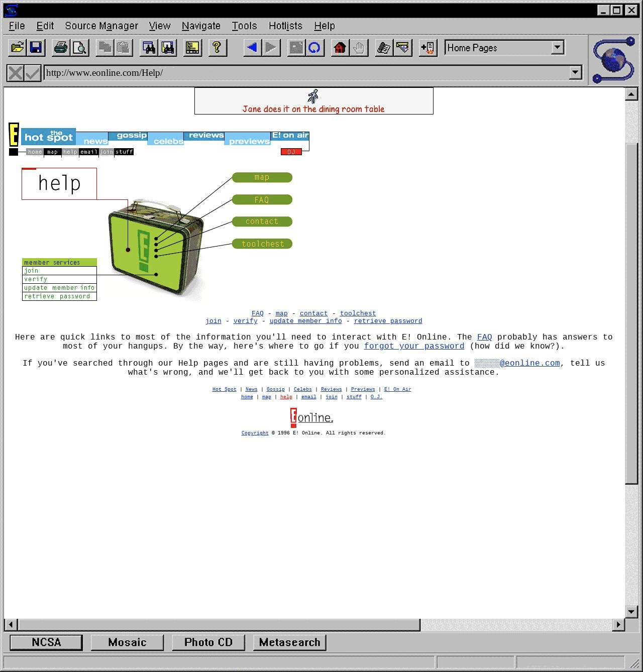Click the green FAQ pill button

pyautogui.click(x=262, y=200)
